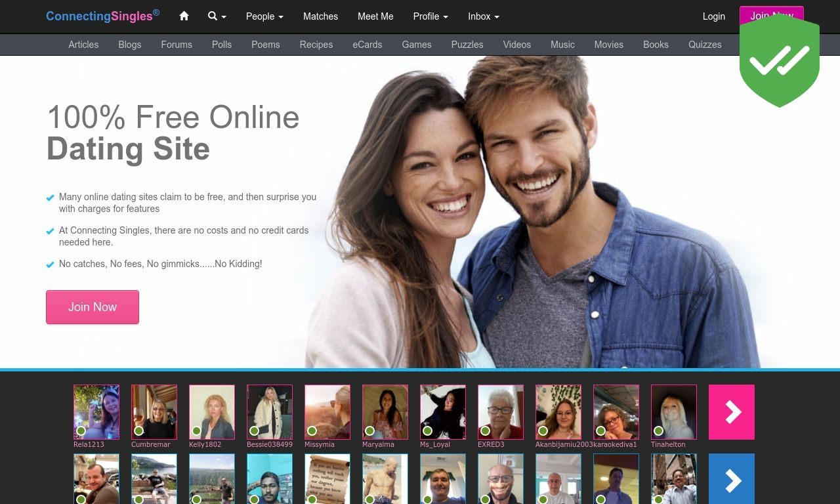Open Kelly1802 profile thumbnail
This screenshot has height=504, width=840.
[212, 412]
